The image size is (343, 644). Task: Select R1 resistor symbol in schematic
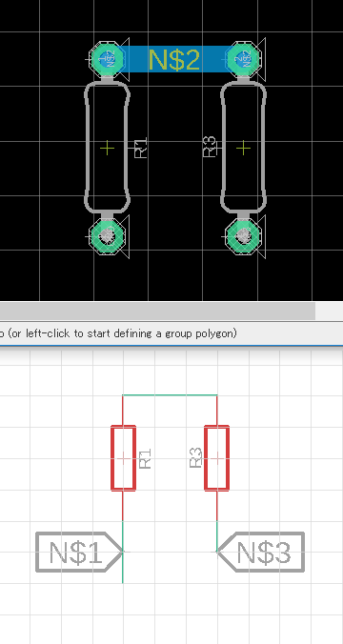click(123, 458)
